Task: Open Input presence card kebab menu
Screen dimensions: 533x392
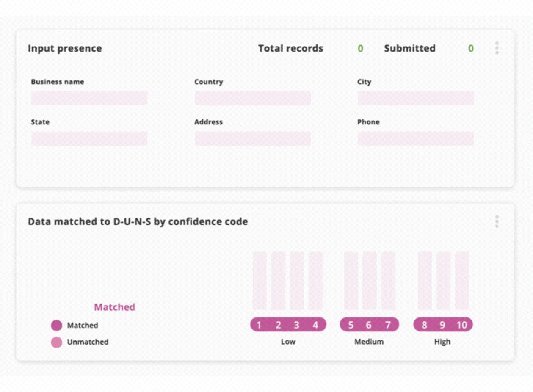Action: click(x=497, y=48)
